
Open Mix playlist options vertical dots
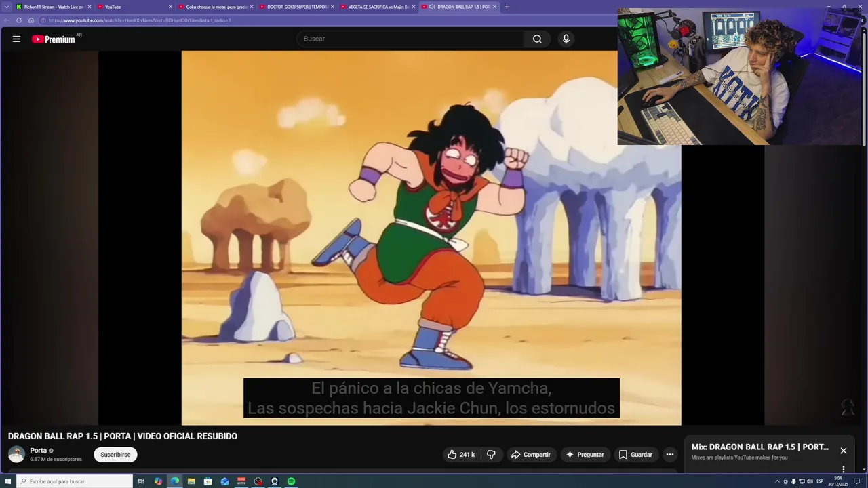click(x=844, y=469)
